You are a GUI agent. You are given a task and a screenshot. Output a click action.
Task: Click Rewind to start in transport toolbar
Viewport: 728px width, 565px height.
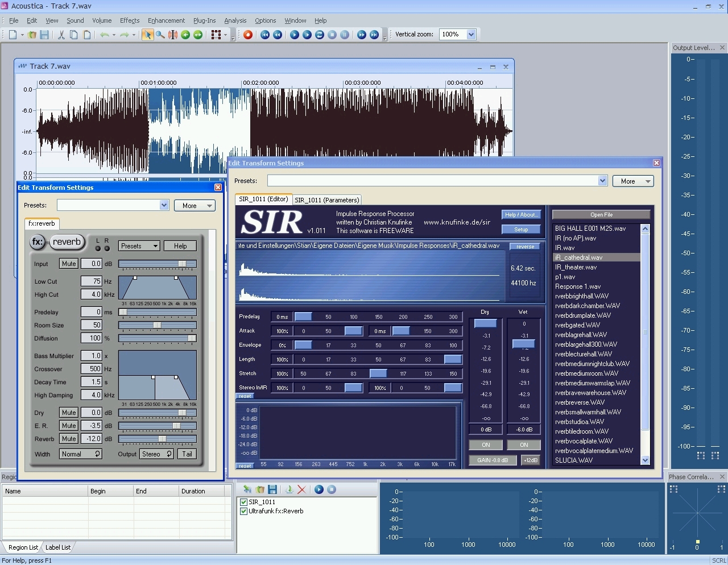(265, 35)
